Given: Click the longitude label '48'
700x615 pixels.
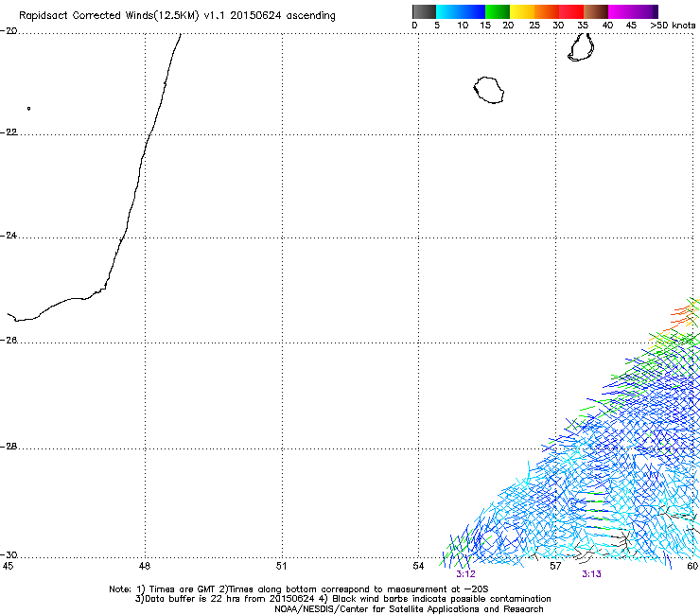Looking at the screenshot, I should [x=144, y=567].
